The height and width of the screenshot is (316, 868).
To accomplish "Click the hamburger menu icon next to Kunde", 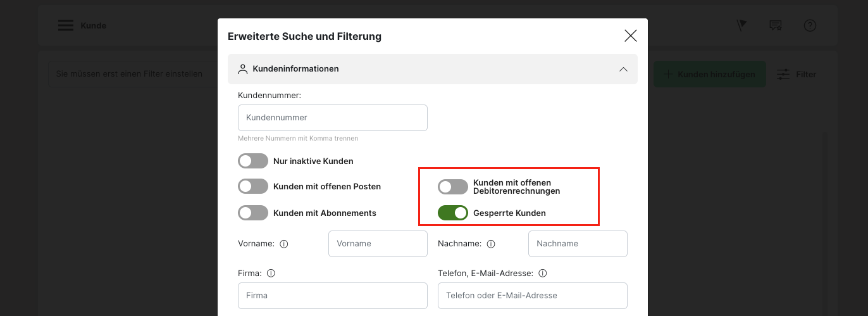I will coord(66,25).
